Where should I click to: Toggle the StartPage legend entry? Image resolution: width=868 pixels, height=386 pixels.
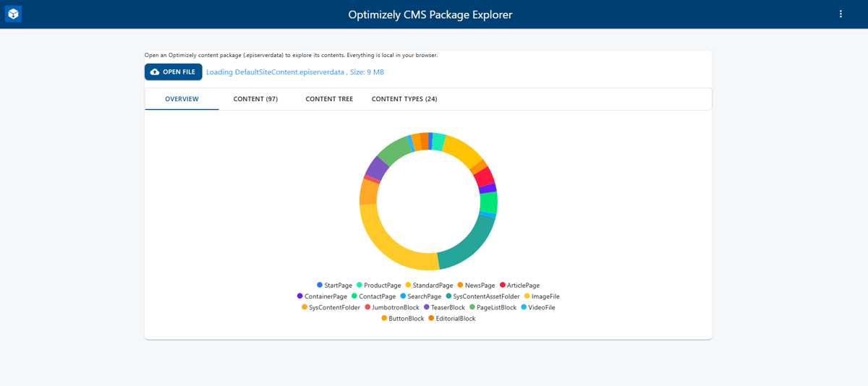point(335,286)
